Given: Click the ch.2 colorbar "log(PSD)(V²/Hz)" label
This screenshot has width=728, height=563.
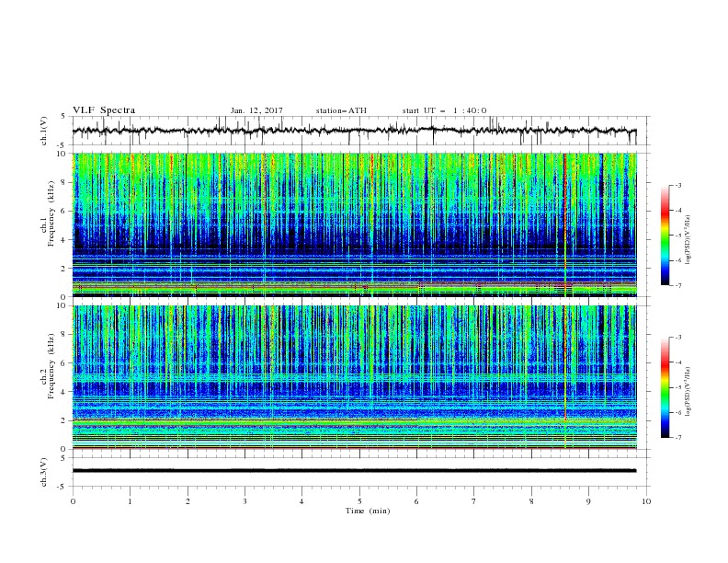Looking at the screenshot, I should pyautogui.click(x=688, y=391).
